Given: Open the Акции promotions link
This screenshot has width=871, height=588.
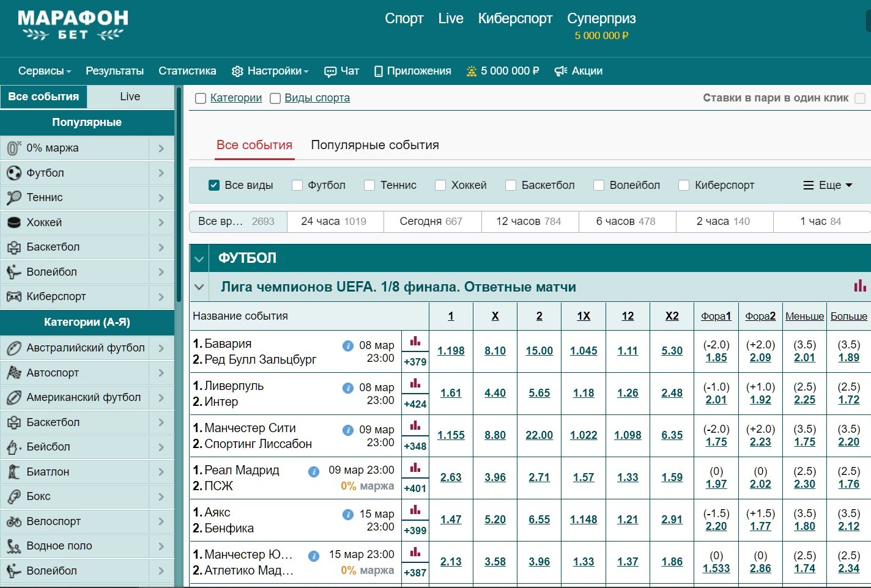Looking at the screenshot, I should tap(579, 71).
